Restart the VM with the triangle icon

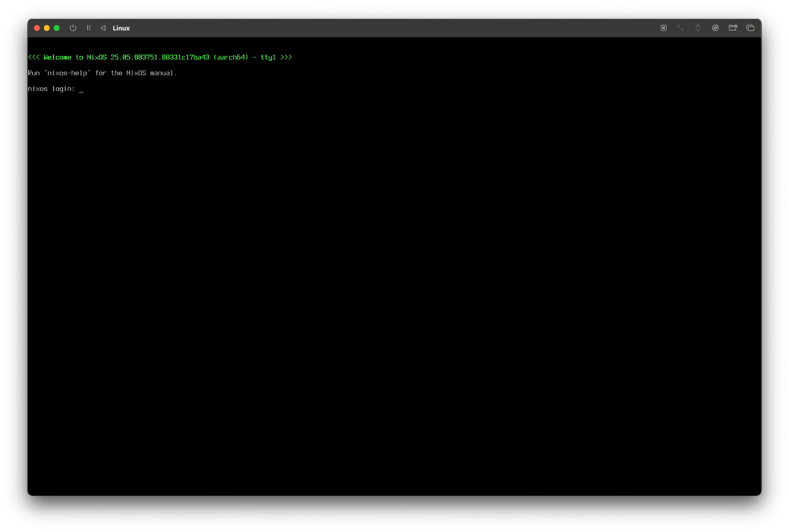click(x=103, y=28)
